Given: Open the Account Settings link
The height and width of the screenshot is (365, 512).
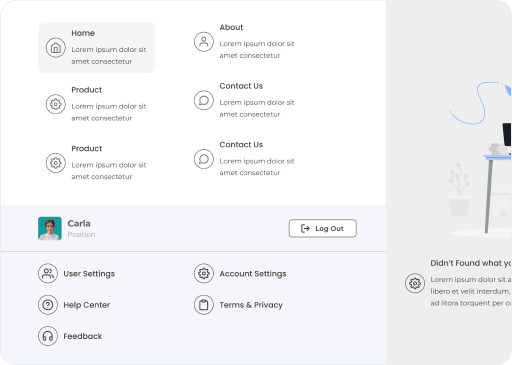Looking at the screenshot, I should pyautogui.click(x=253, y=274).
